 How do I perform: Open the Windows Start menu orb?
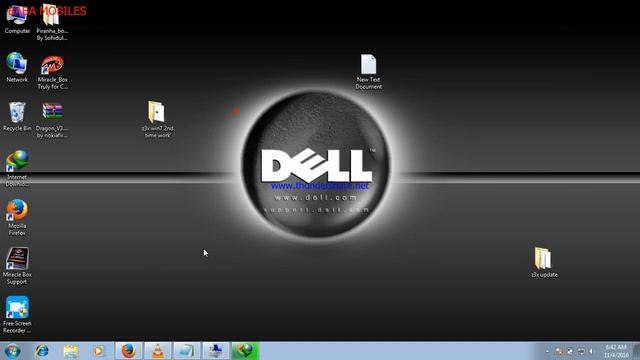pos(12,351)
